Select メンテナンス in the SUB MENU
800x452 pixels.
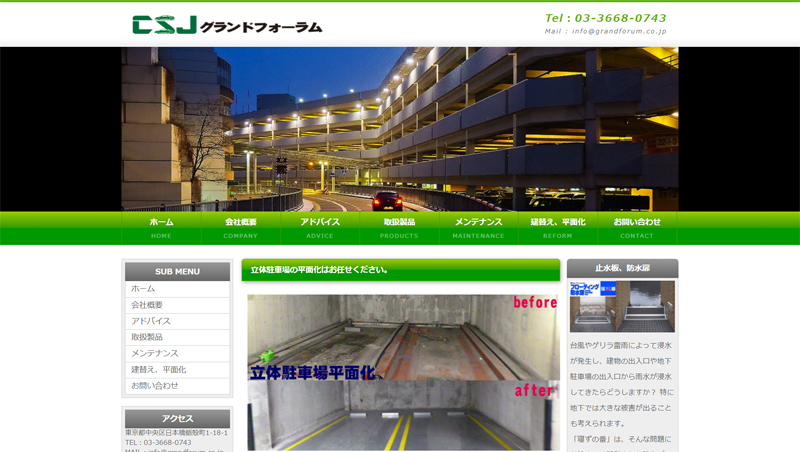[178, 354]
